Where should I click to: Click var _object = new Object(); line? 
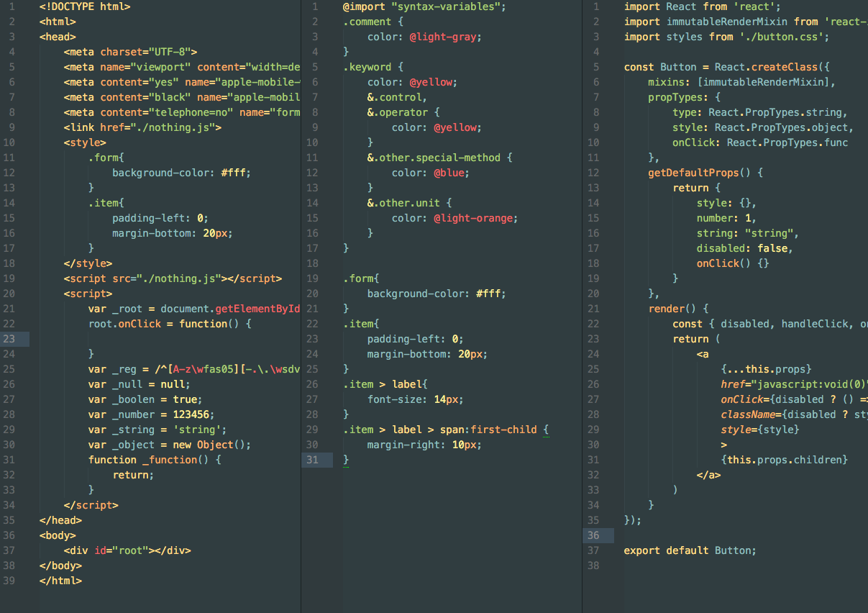(170, 445)
